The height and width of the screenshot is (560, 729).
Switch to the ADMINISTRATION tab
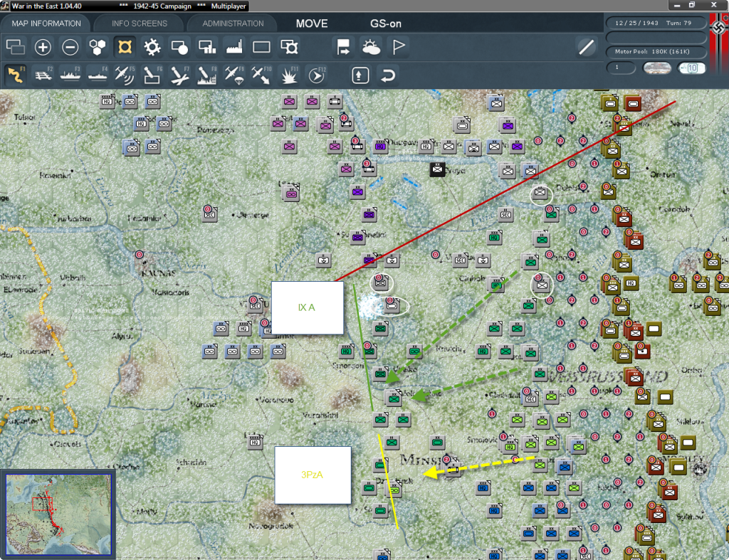pyautogui.click(x=233, y=23)
